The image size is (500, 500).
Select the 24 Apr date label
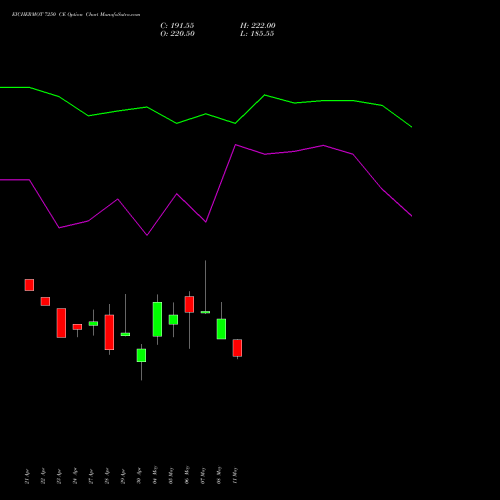[x=75, y=476]
